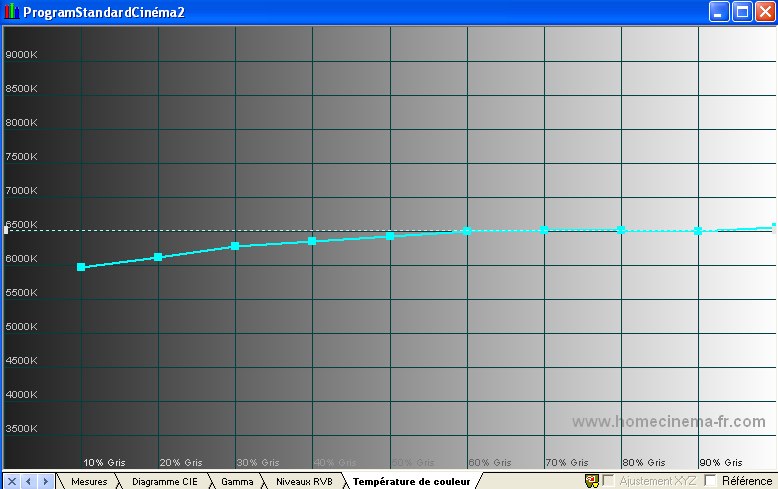The width and height of the screenshot is (778, 489).
Task: Click the 8500K axis label
Action: [21, 88]
